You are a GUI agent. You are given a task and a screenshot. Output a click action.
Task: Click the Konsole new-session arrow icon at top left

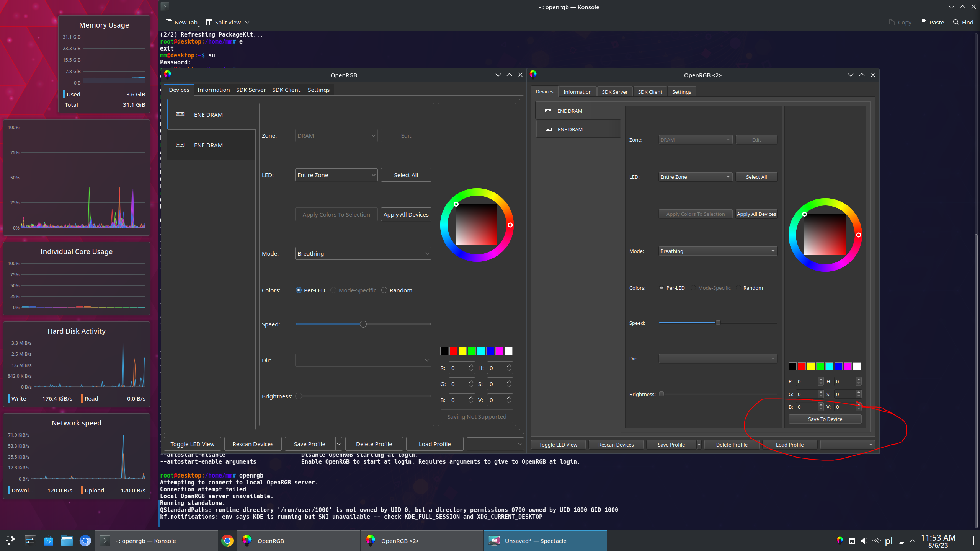[x=165, y=6]
